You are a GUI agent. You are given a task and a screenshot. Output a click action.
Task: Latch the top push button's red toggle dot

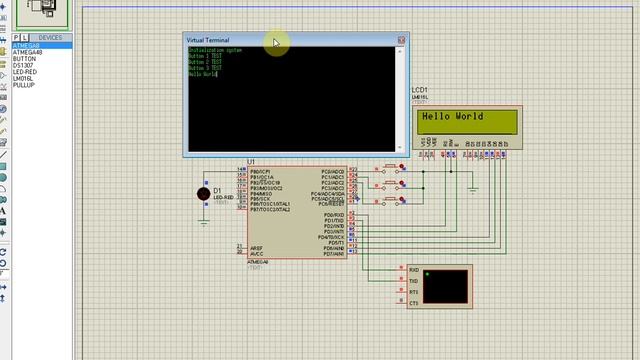tap(402, 167)
